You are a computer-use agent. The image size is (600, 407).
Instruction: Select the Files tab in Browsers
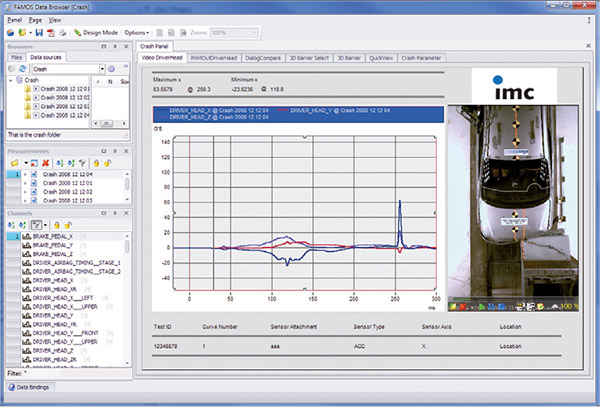coord(17,58)
